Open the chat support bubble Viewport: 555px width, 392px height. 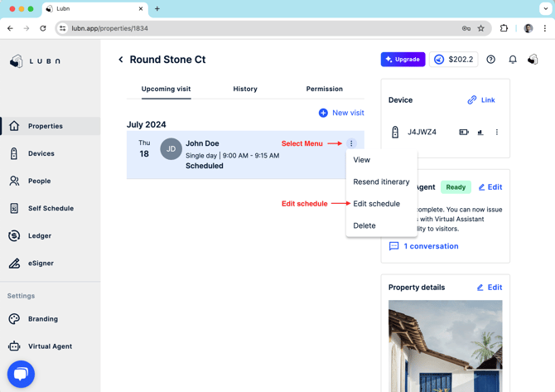[x=21, y=375]
